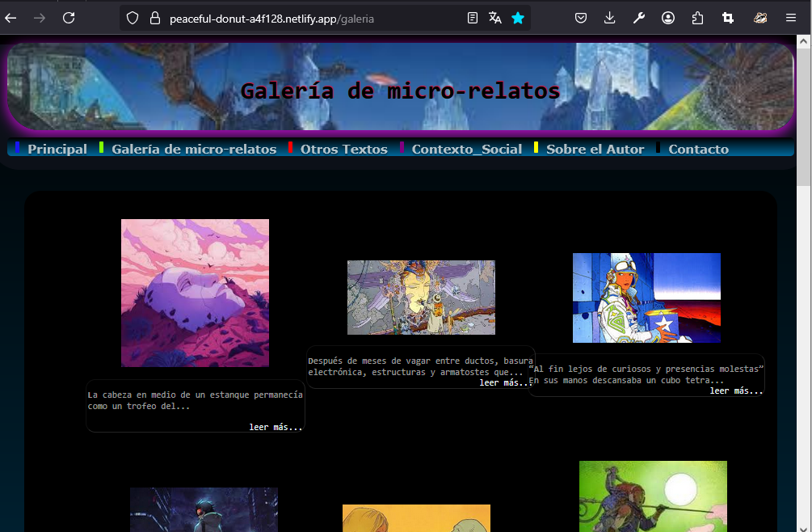Click 'leer más...' under the stone head story
Screen dimensions: 812x532
(x=276, y=427)
